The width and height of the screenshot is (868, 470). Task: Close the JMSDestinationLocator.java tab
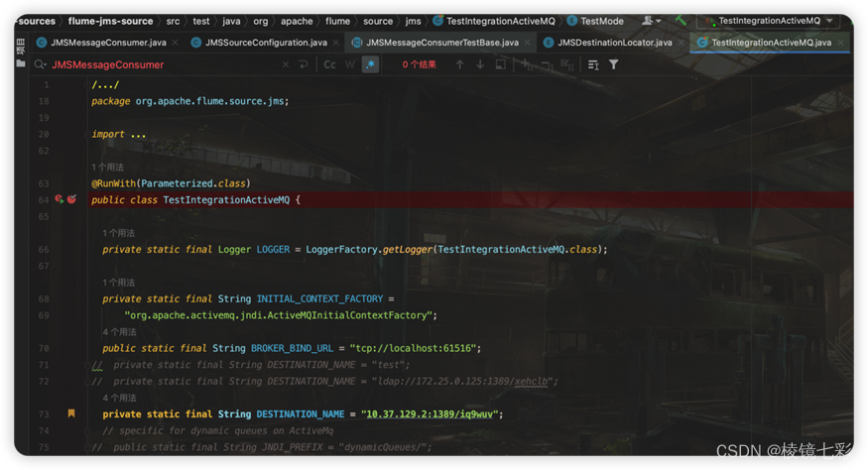point(682,42)
